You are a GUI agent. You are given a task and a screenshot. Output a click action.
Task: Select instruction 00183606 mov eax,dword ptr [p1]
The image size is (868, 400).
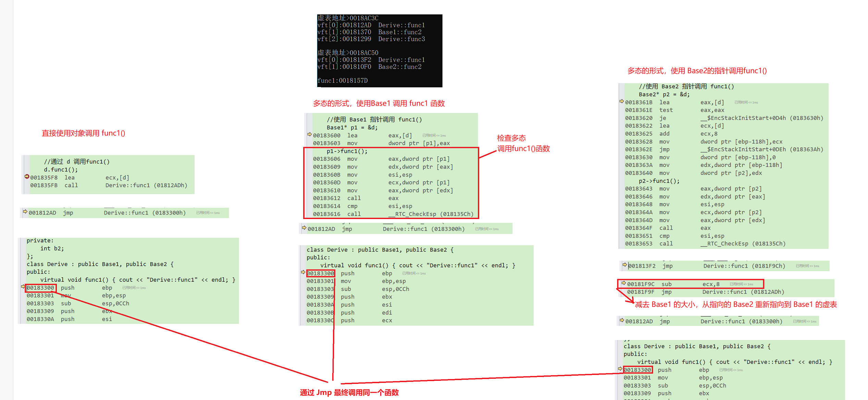381,159
